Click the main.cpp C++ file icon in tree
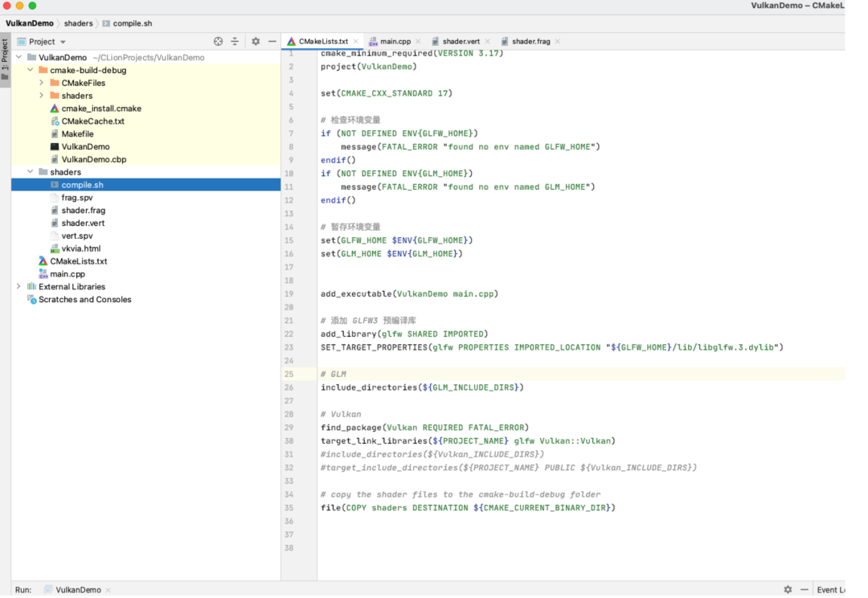868x598 pixels. 43,274
